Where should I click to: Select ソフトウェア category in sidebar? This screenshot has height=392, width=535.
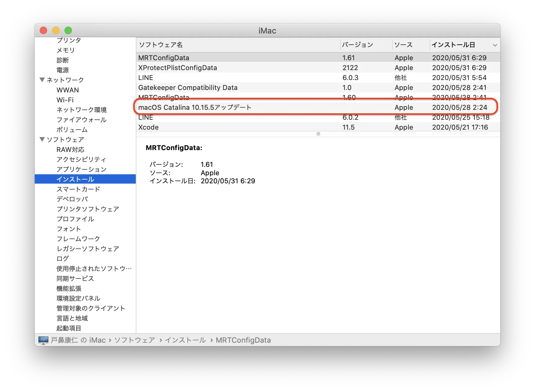(x=65, y=140)
